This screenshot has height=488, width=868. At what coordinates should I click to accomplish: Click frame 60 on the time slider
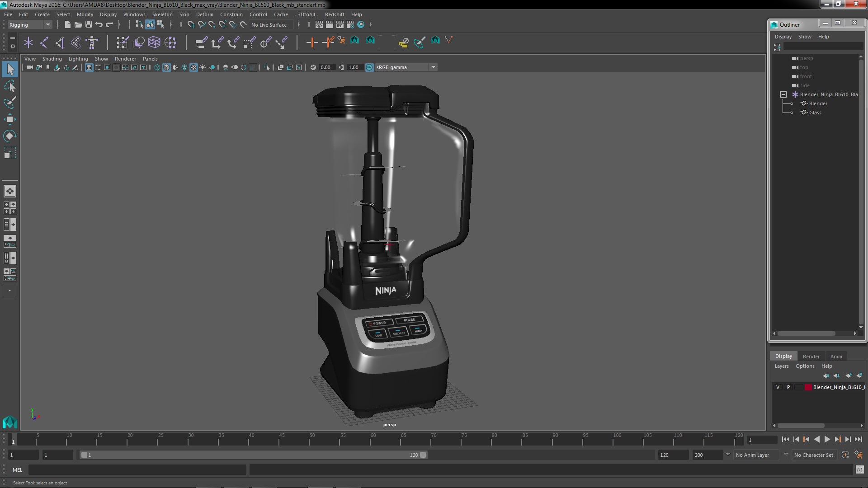point(373,440)
